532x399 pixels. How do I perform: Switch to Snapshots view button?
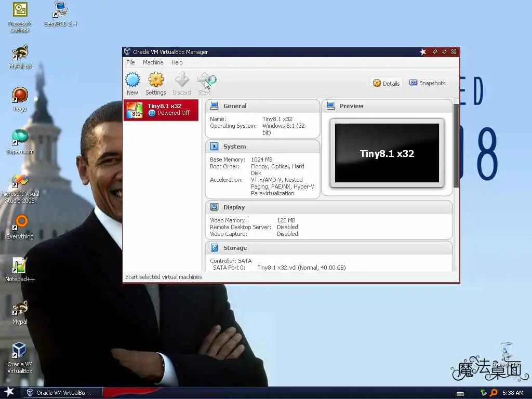pyautogui.click(x=428, y=83)
